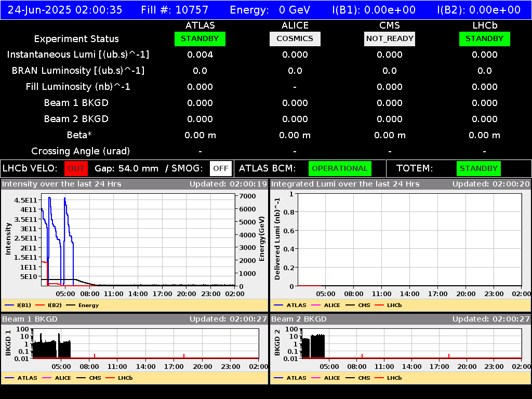Click the ATLAS column heading
Screen dimensions: 532x399
click(200, 25)
